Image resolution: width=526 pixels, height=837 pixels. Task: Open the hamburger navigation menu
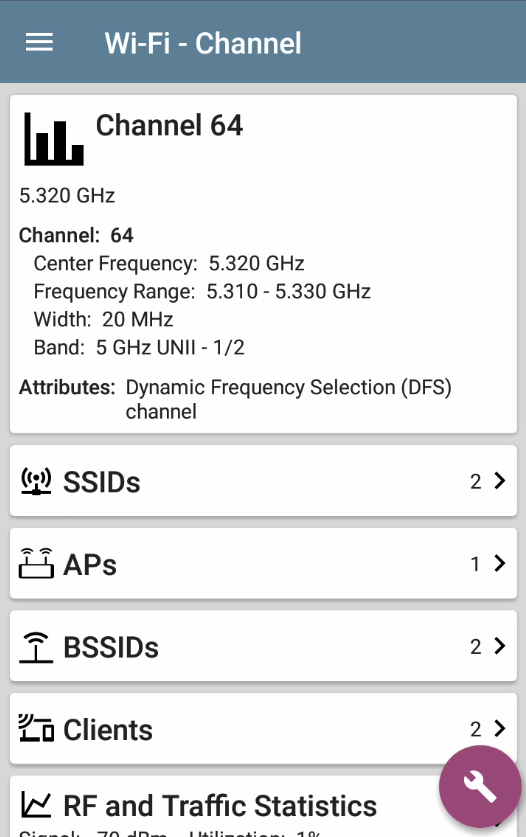click(x=40, y=42)
